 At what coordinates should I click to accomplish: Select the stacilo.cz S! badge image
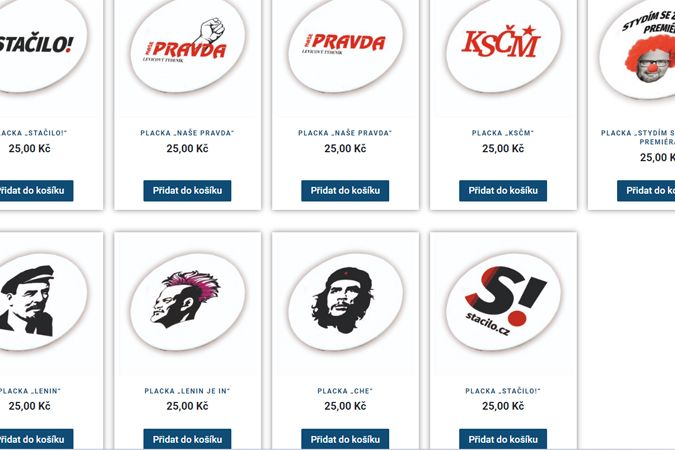coord(503,302)
